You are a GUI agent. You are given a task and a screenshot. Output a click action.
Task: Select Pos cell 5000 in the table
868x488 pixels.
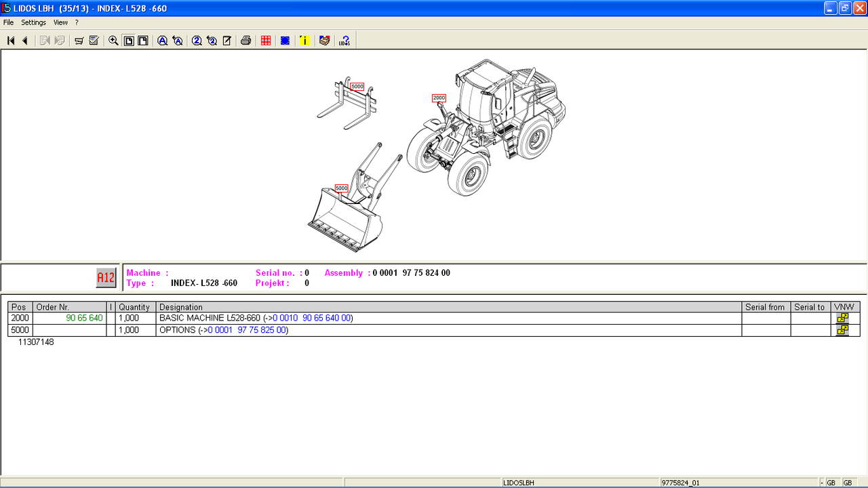20,330
